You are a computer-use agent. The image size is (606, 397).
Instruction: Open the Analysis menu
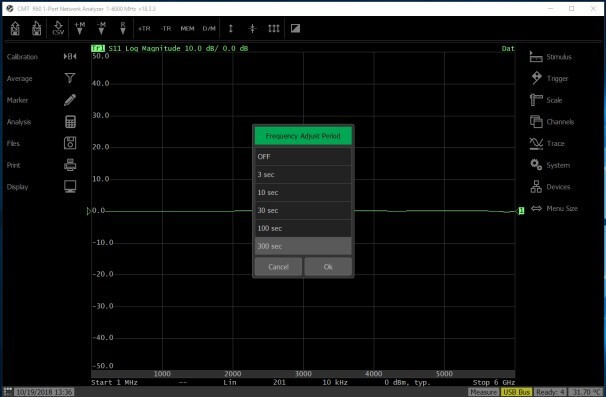click(x=19, y=122)
